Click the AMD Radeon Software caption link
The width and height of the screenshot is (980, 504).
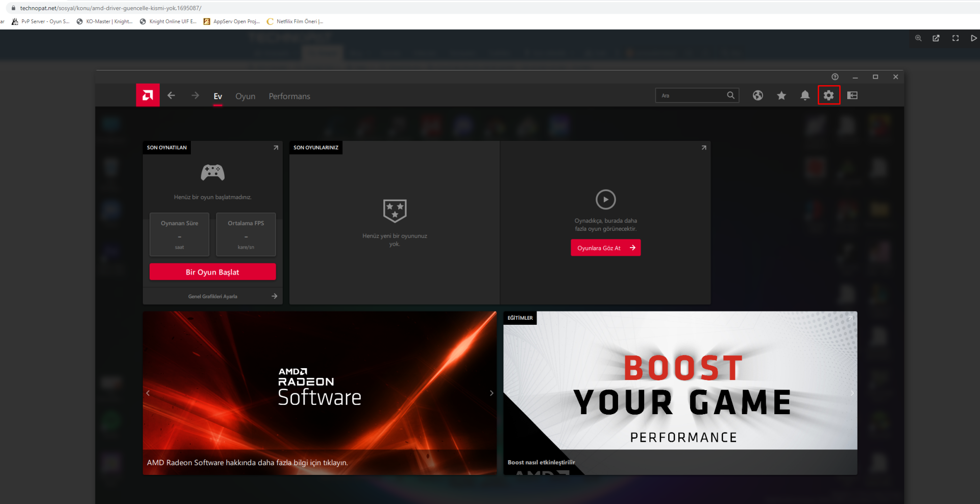pyautogui.click(x=248, y=463)
